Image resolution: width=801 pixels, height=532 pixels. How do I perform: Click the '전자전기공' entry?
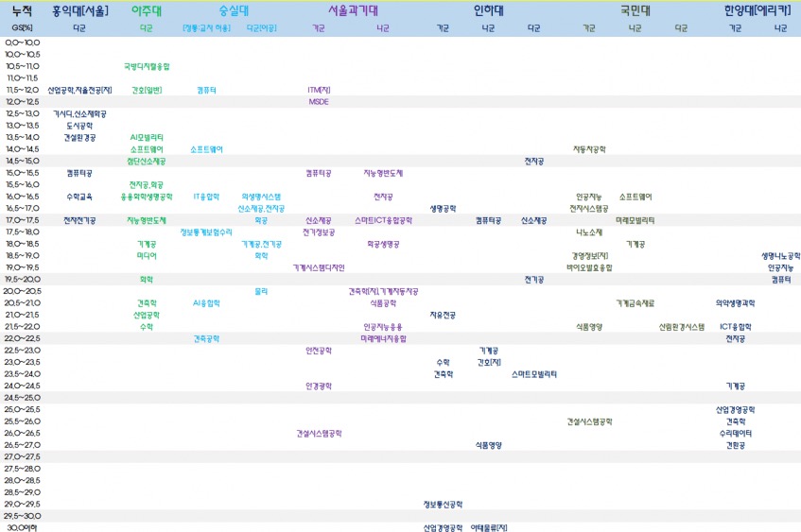tap(79, 220)
